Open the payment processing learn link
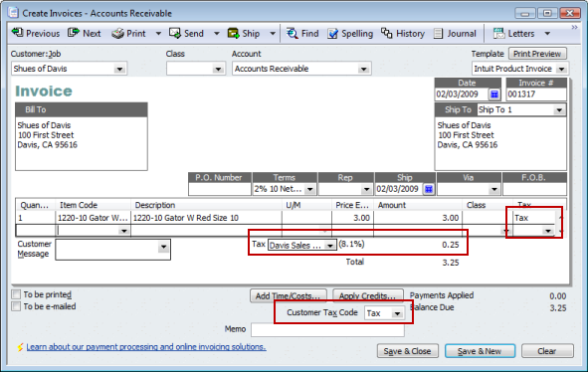 click(146, 347)
